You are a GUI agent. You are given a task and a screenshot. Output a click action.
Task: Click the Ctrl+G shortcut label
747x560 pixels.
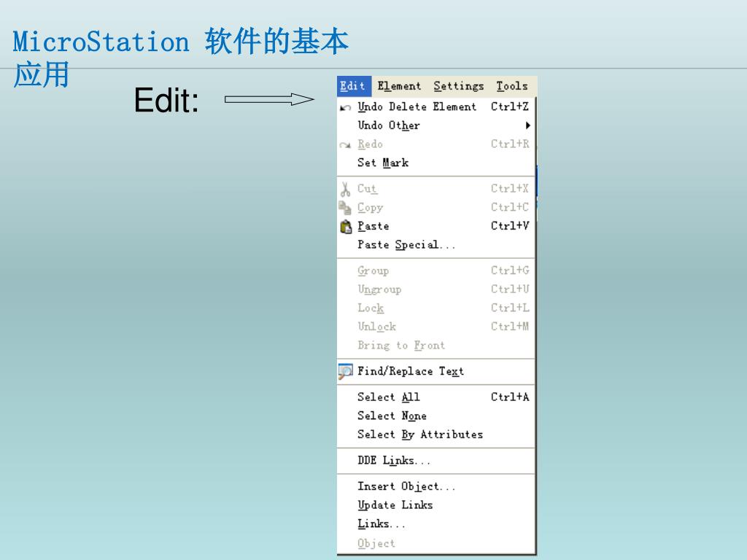510,271
